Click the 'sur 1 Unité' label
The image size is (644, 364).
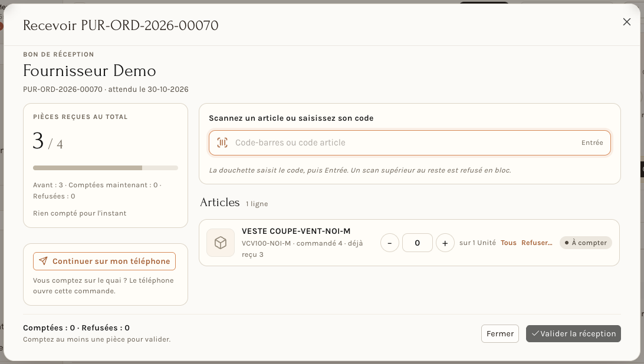(x=477, y=243)
